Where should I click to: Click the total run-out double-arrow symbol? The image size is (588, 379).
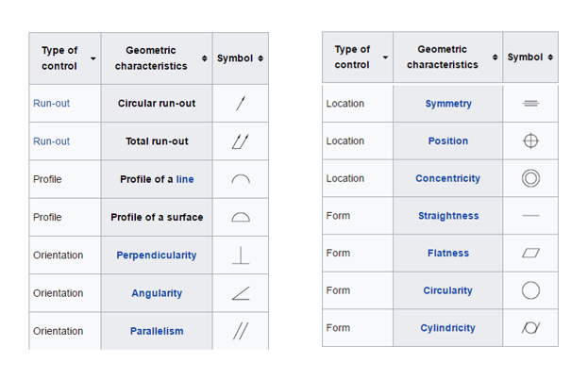tap(241, 141)
